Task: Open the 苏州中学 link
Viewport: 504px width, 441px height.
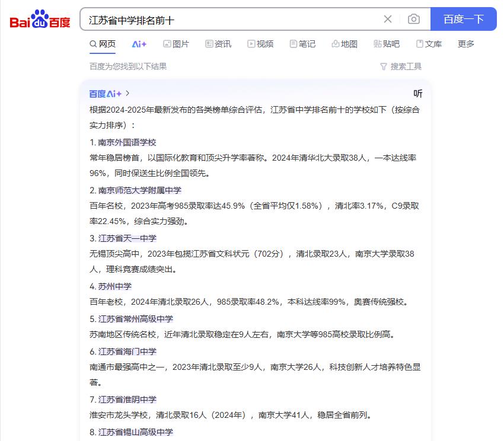Action: tap(115, 286)
